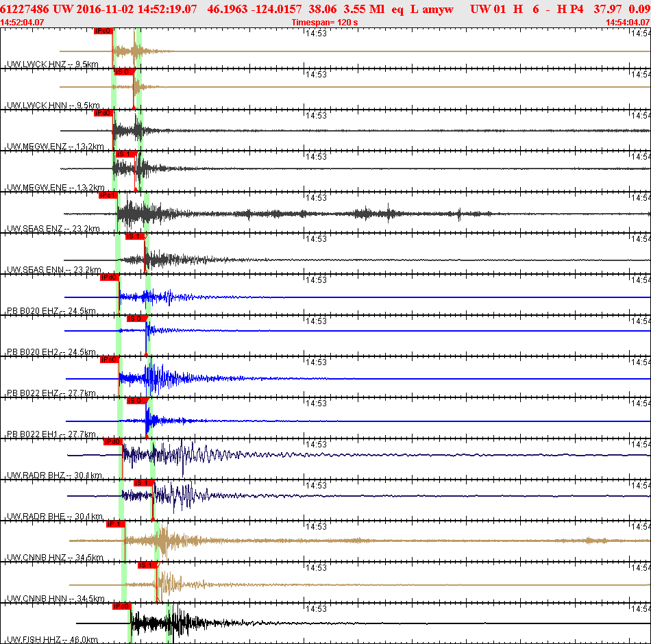
Task: Click the iS 0 pick flag on B020 EH2
Action: [138, 319]
